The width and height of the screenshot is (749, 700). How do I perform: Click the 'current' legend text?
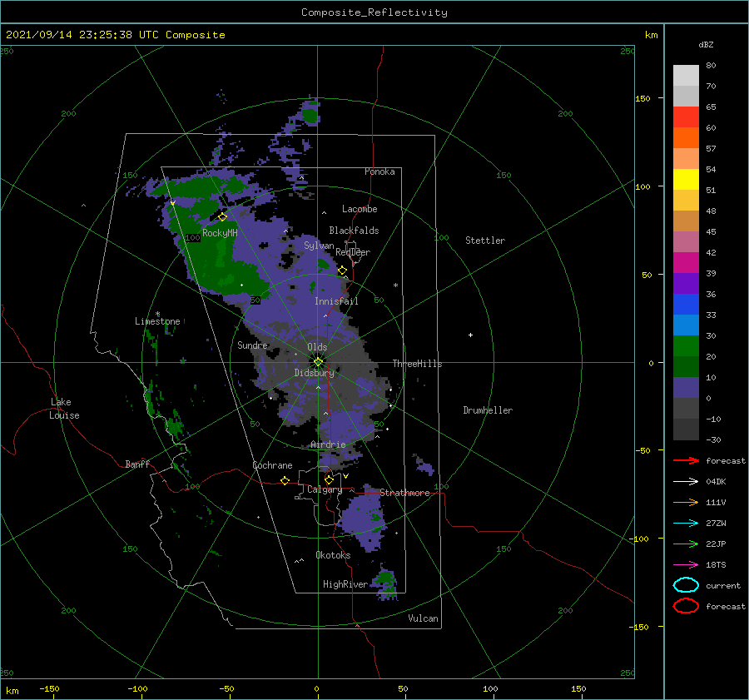(x=723, y=585)
